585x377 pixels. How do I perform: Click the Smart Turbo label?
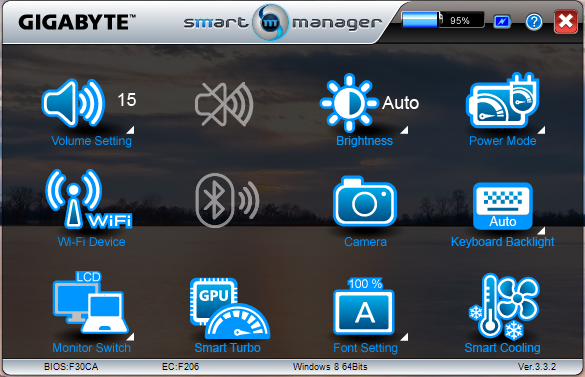(227, 348)
